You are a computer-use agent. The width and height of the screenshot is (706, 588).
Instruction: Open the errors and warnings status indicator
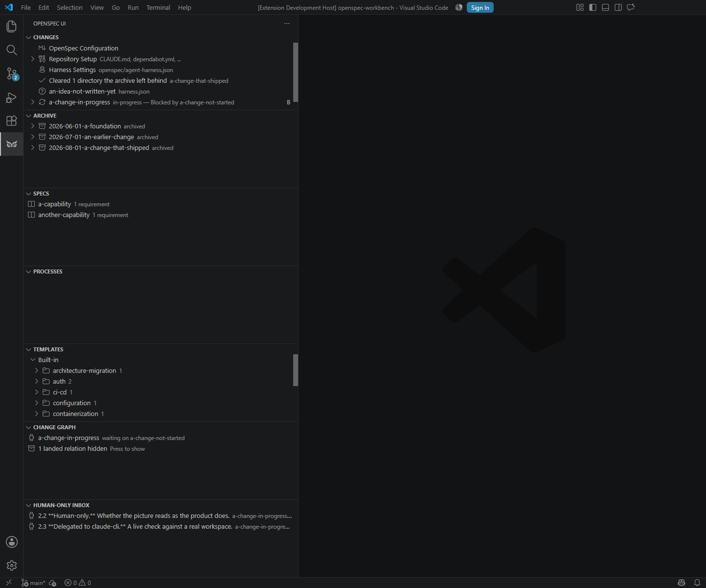click(x=78, y=583)
